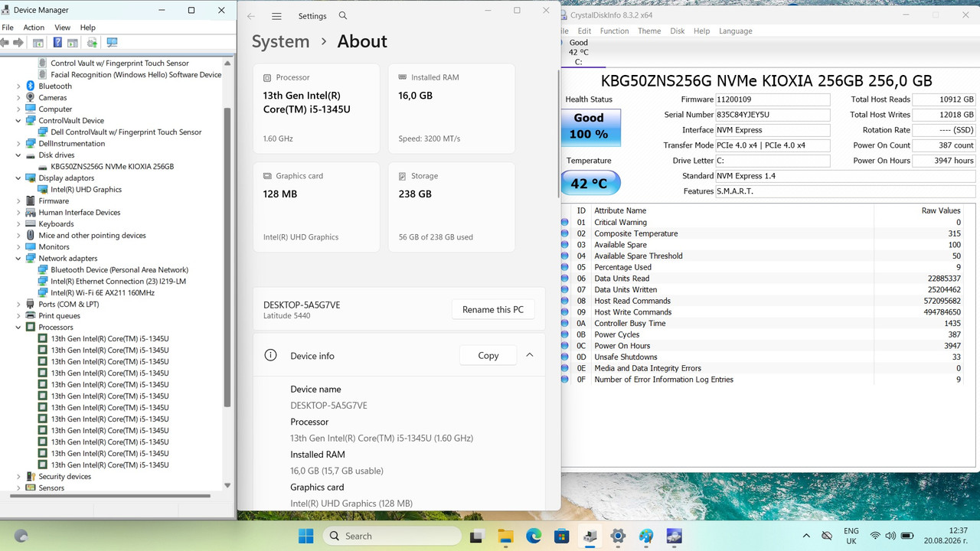Expand the Firmware node

coord(18,201)
